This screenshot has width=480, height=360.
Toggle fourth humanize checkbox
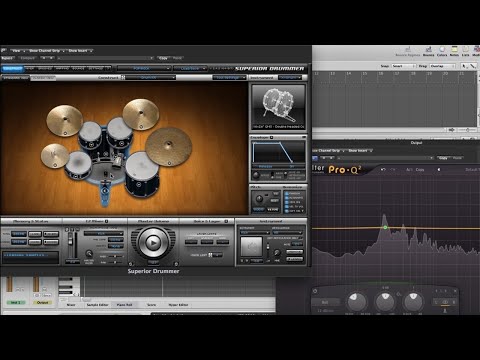point(287,206)
